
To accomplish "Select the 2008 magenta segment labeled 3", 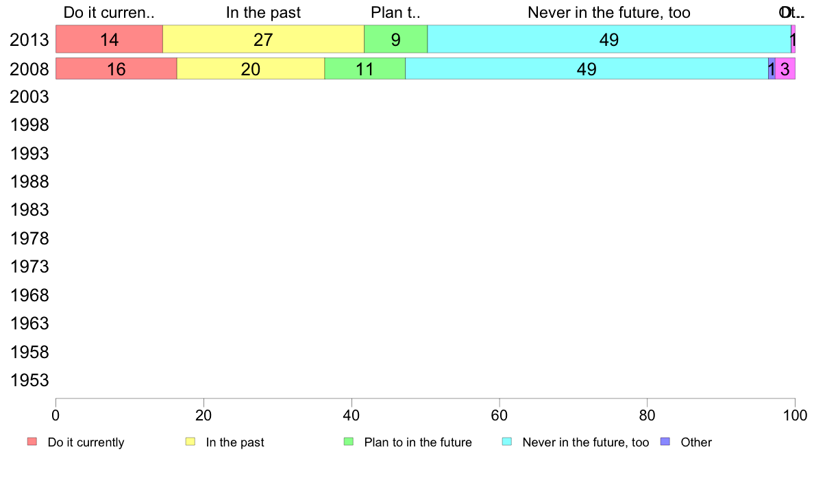I will pyautogui.click(x=785, y=68).
